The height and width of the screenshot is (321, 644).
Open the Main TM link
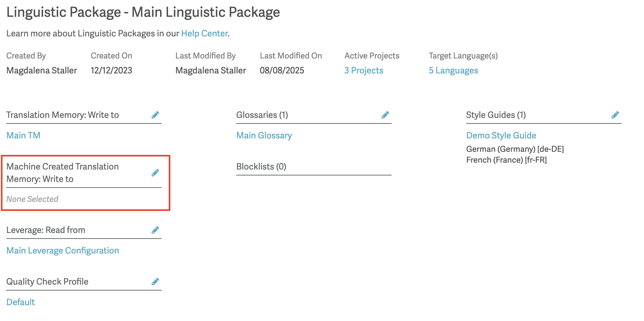tap(23, 136)
